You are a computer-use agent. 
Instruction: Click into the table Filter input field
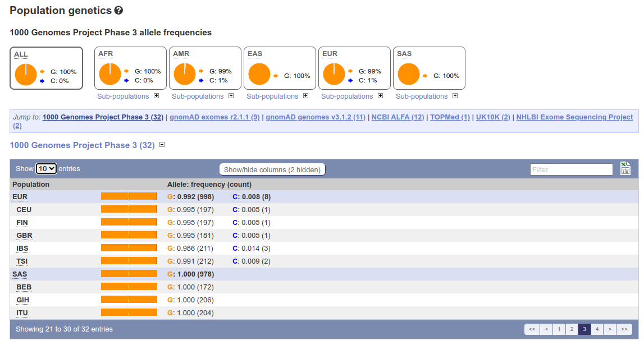[x=572, y=169]
